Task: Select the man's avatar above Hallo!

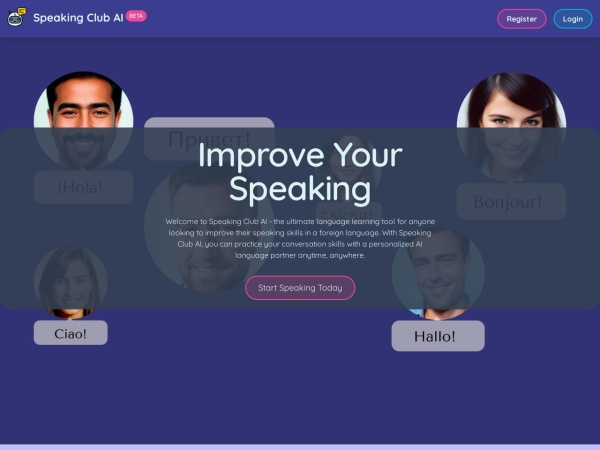Action: 438,273
